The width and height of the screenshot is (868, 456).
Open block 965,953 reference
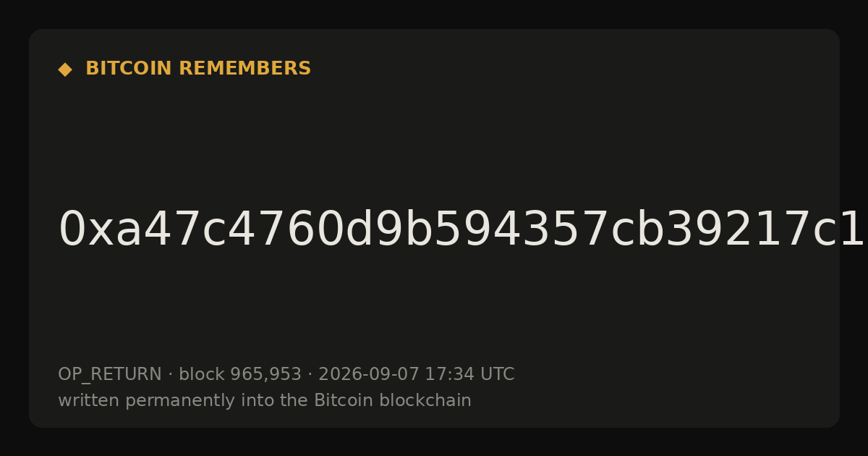(x=240, y=375)
